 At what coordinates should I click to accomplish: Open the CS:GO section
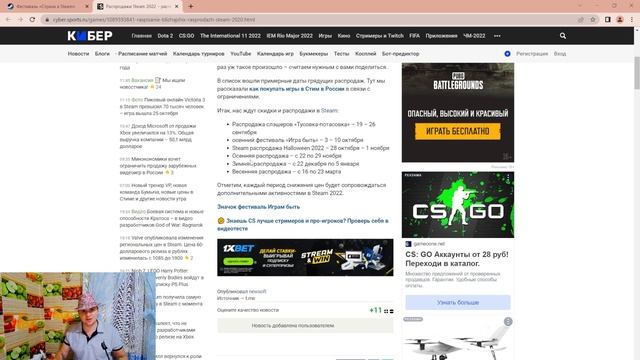tap(187, 36)
